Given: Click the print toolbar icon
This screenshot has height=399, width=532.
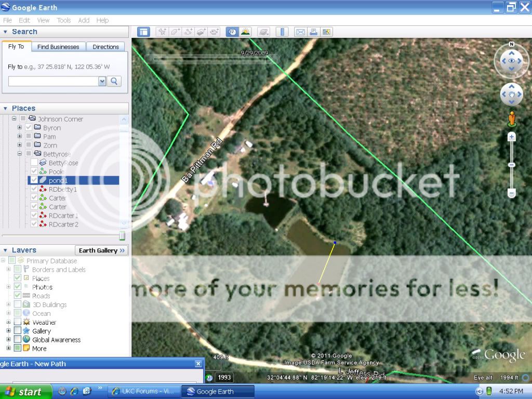Looking at the screenshot, I should click(313, 32).
